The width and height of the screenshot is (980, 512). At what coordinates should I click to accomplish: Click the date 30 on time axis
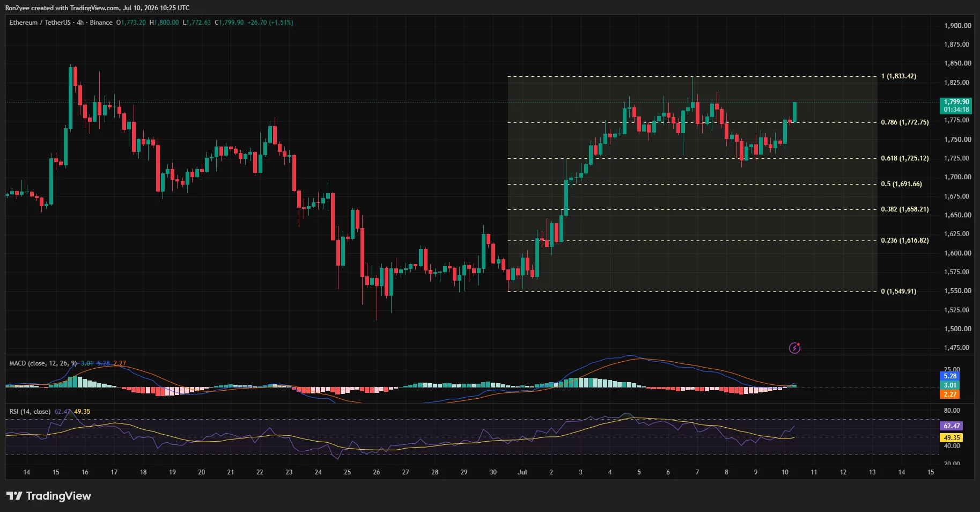click(x=493, y=472)
